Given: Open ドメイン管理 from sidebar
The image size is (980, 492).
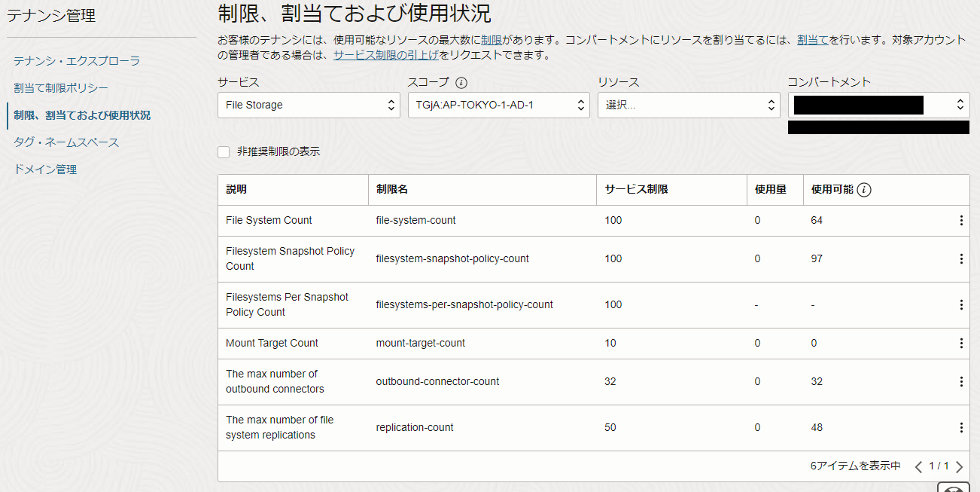Looking at the screenshot, I should pos(45,169).
